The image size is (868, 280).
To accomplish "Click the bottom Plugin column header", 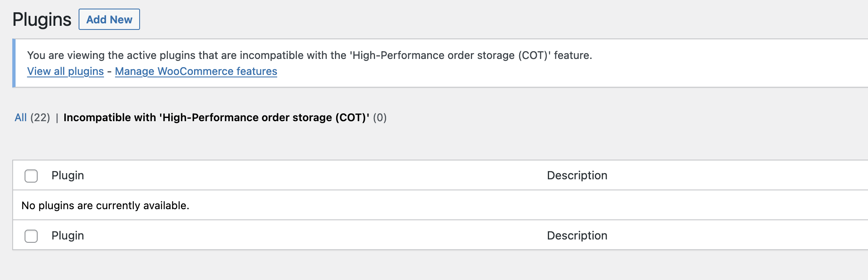I will (68, 235).
